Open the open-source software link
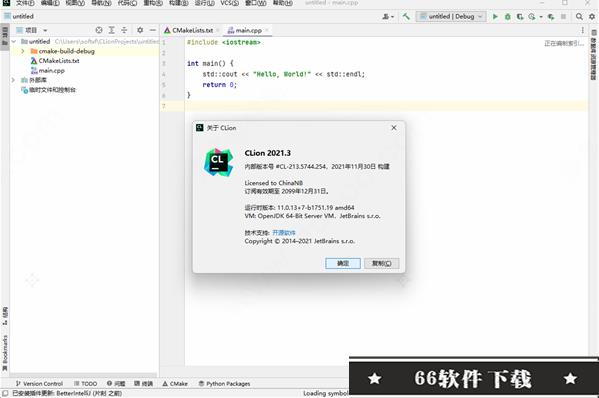The image size is (599, 398). [284, 233]
